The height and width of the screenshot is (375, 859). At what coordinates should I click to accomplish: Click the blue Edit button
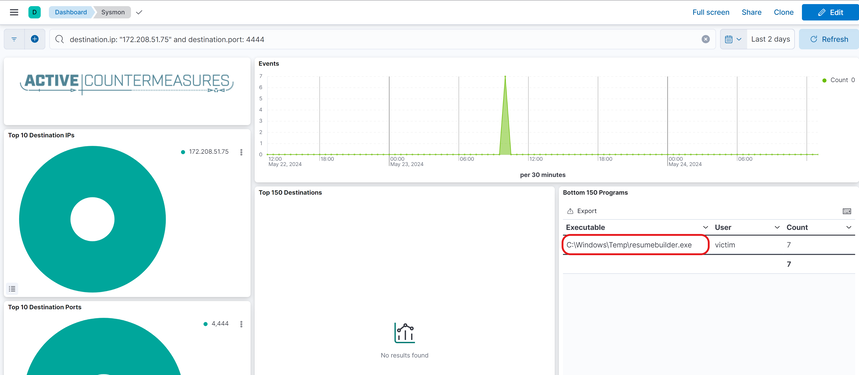point(830,12)
